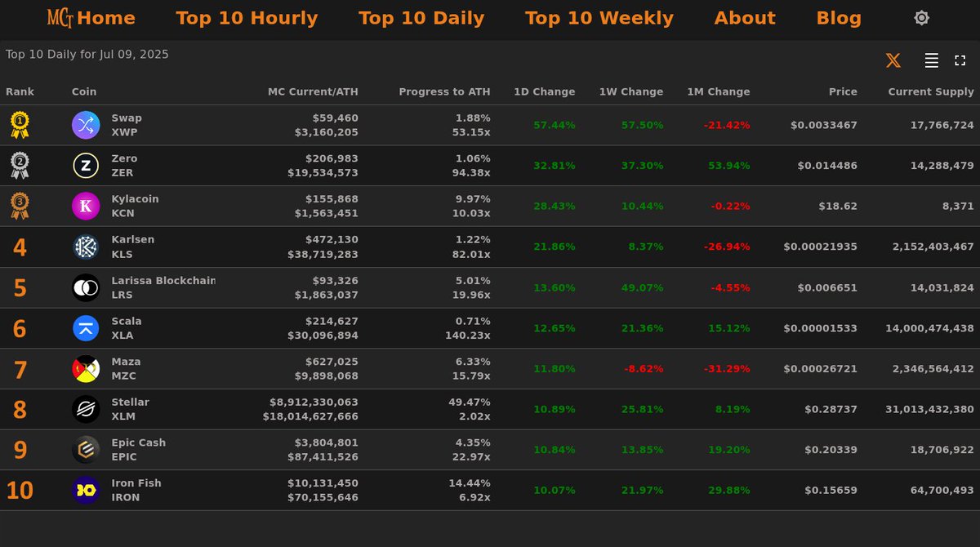Select the Stellar XLM coin logo

click(84, 408)
